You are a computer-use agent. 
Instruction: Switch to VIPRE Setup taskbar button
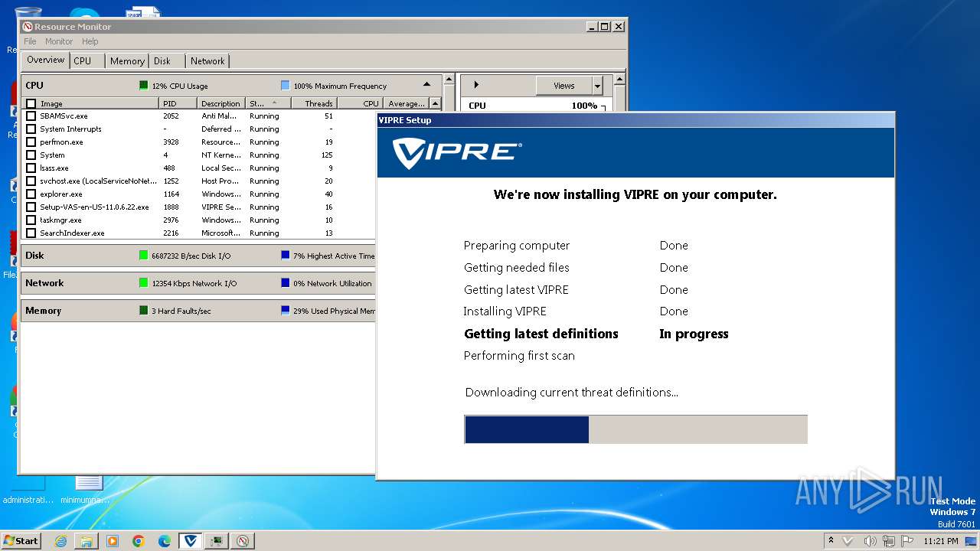tap(191, 541)
